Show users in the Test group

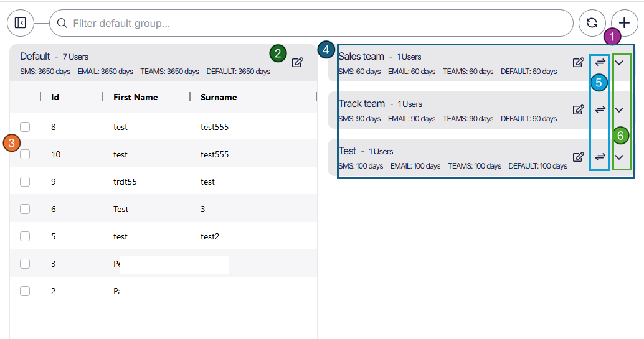tap(619, 157)
